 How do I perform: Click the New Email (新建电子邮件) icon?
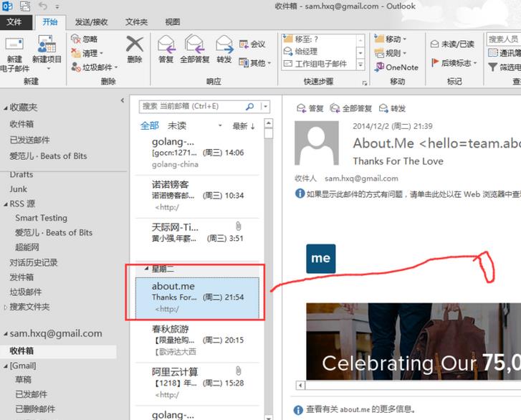14,46
